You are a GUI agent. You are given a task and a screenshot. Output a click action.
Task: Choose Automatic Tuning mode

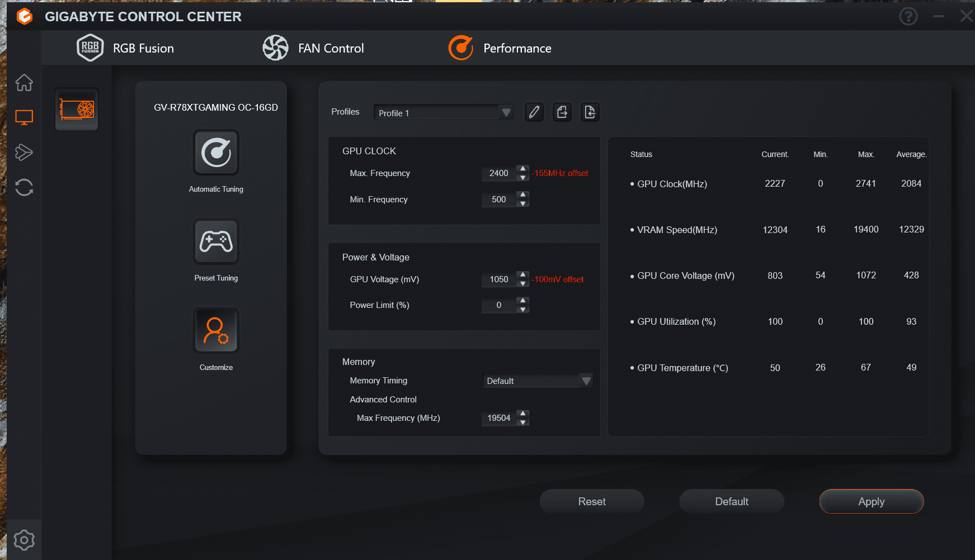216,153
